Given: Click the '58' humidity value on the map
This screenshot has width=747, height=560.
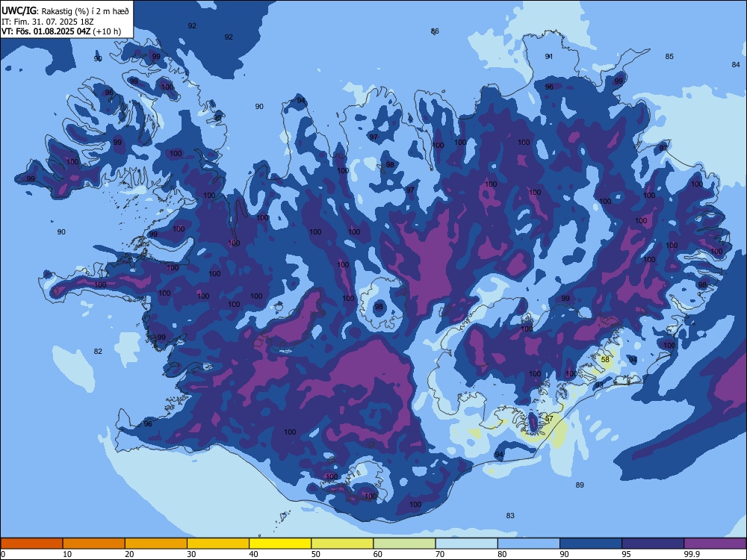Looking at the screenshot, I should tap(605, 360).
